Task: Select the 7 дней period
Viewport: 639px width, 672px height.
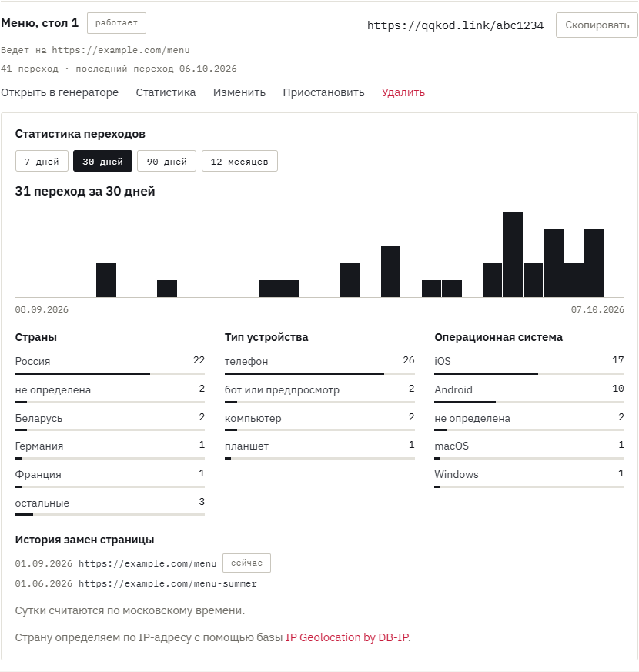Action: tap(42, 161)
